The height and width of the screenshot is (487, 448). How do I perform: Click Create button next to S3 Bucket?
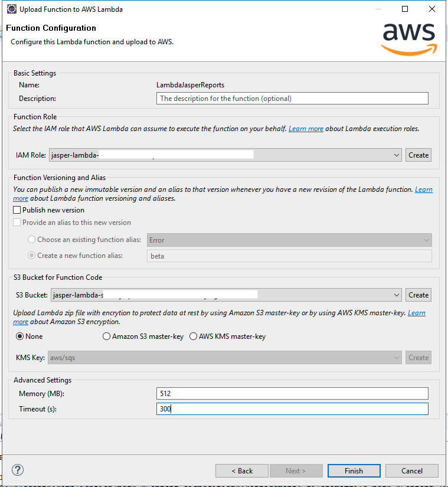pyautogui.click(x=418, y=295)
